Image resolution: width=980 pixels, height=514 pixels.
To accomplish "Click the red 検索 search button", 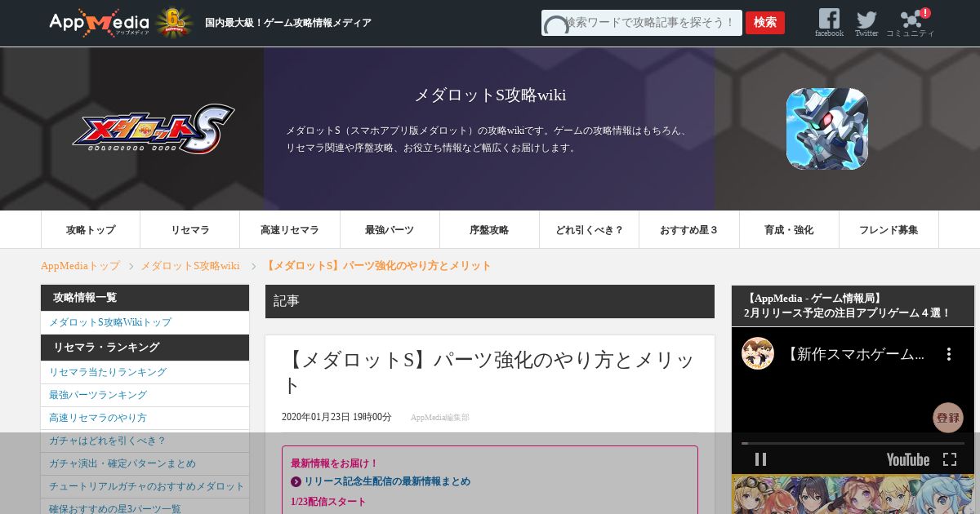I will (765, 23).
